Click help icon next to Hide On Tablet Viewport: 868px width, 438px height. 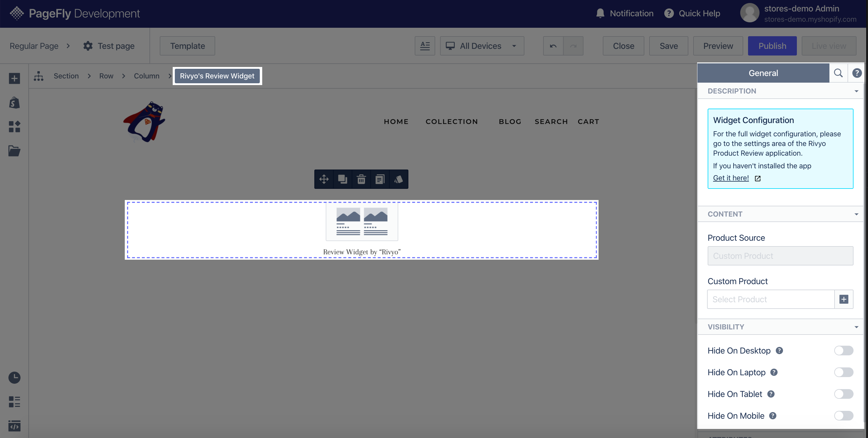[x=771, y=394]
